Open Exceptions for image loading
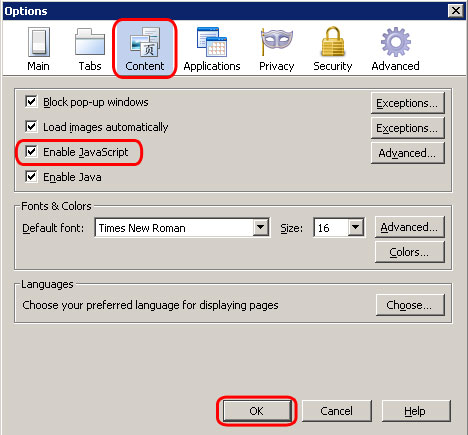468x435 pixels. click(407, 128)
